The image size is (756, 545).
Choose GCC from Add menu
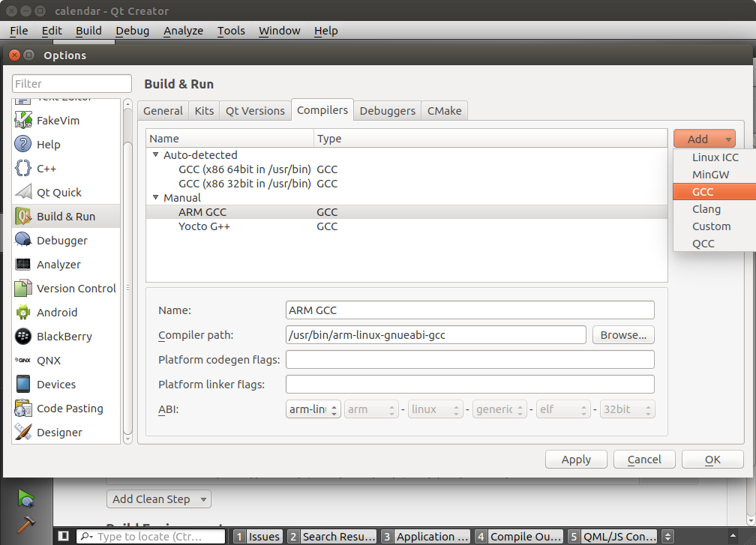(715, 192)
